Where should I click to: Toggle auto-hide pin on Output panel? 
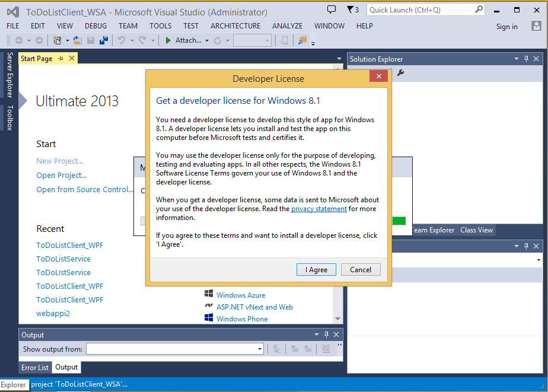326,334
